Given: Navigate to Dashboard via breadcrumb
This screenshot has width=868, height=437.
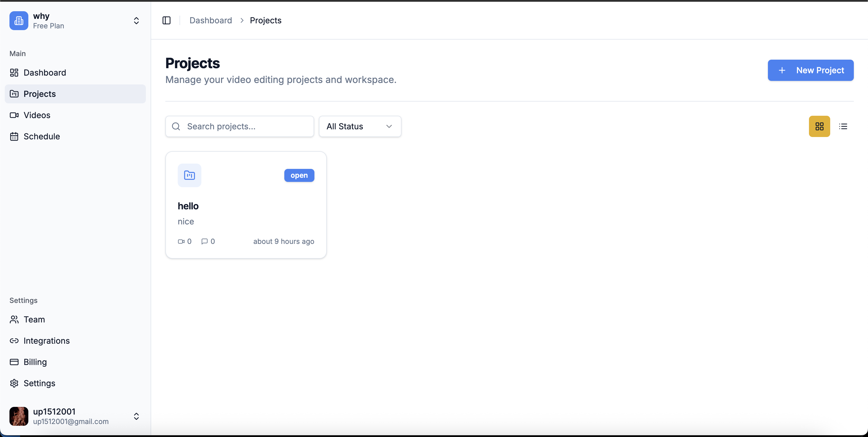Looking at the screenshot, I should [x=211, y=20].
